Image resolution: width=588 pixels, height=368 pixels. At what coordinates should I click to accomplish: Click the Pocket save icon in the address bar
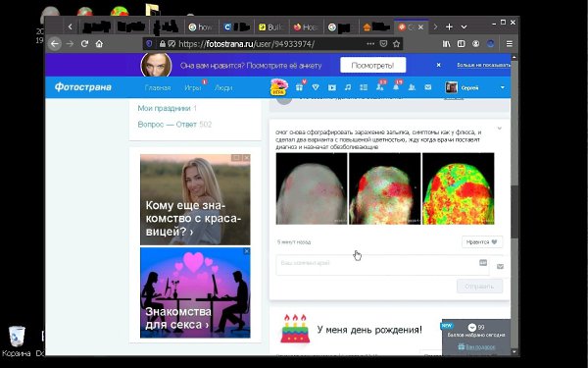click(x=383, y=44)
